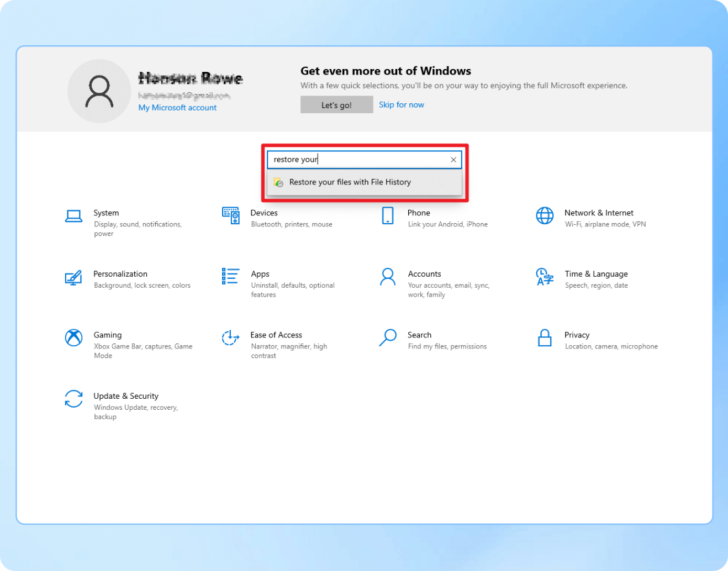Open Network & Internet globe icon
728x571 pixels.
pos(545,215)
